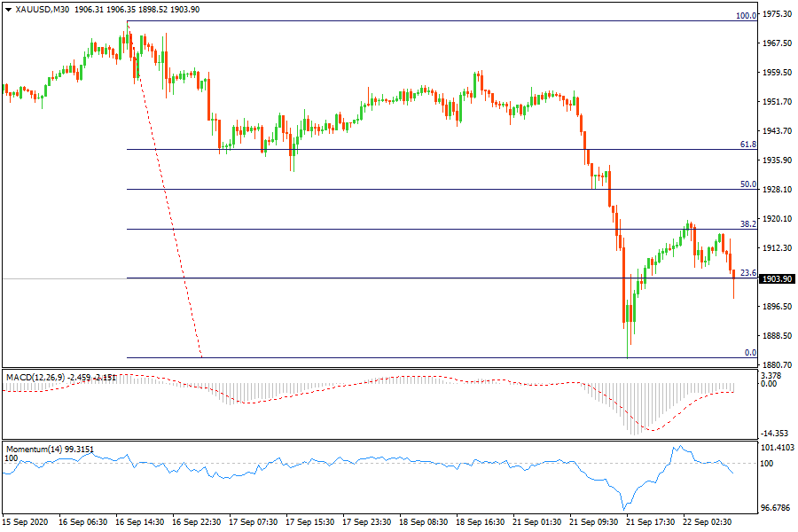Image resolution: width=798 pixels, height=532 pixels.
Task: Select the Fibonacci 100.0 level label
Action: coord(747,16)
